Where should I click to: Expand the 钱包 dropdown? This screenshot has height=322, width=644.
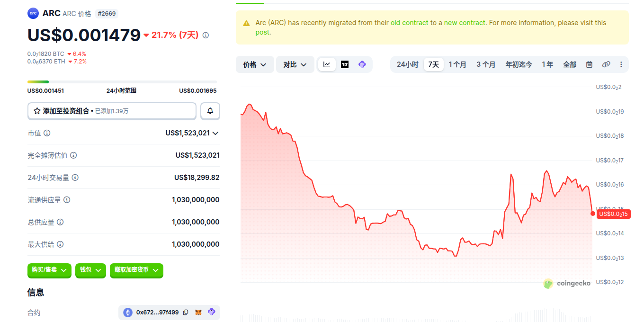tap(90, 270)
